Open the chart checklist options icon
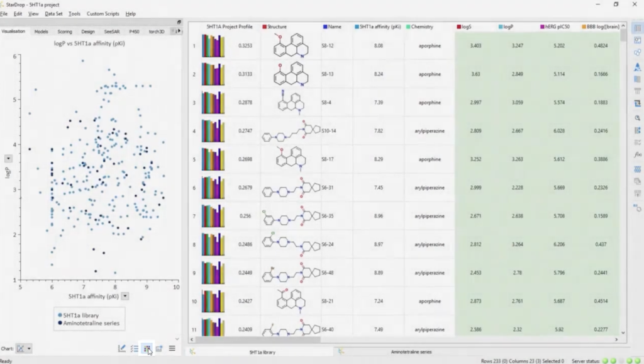 (135, 348)
